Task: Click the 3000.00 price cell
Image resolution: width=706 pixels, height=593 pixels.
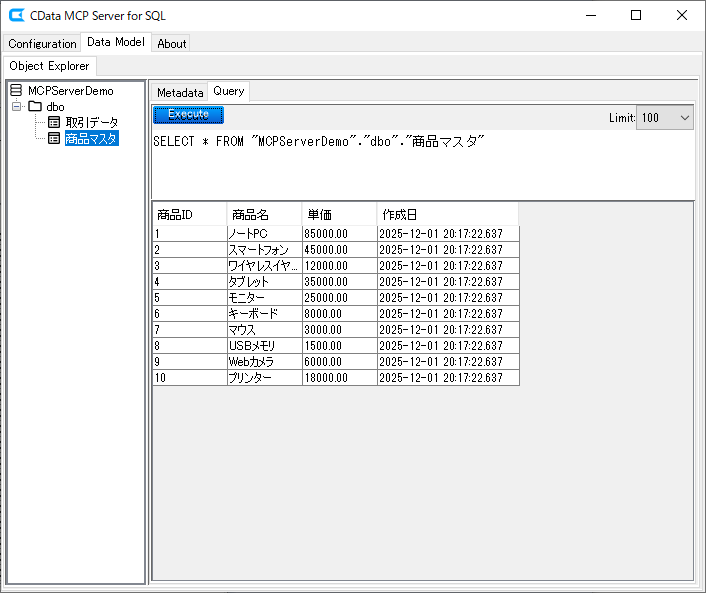Action: pyautogui.click(x=339, y=330)
